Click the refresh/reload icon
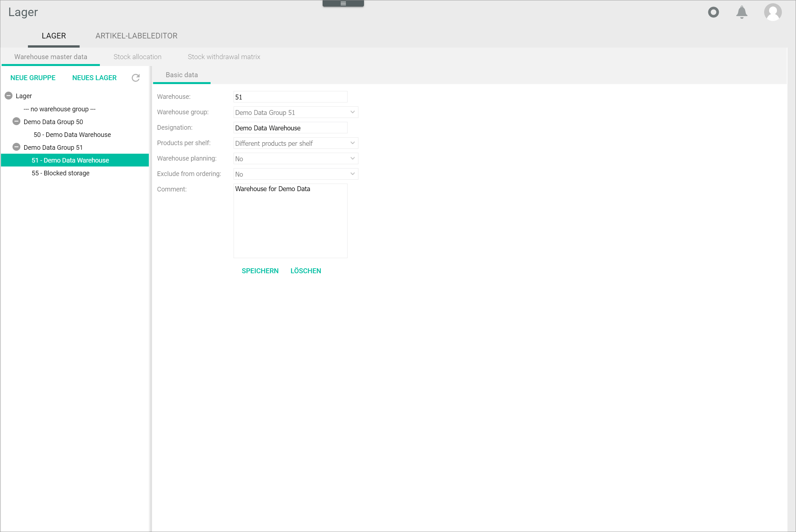Screen dimensions: 796x532 (135, 77)
